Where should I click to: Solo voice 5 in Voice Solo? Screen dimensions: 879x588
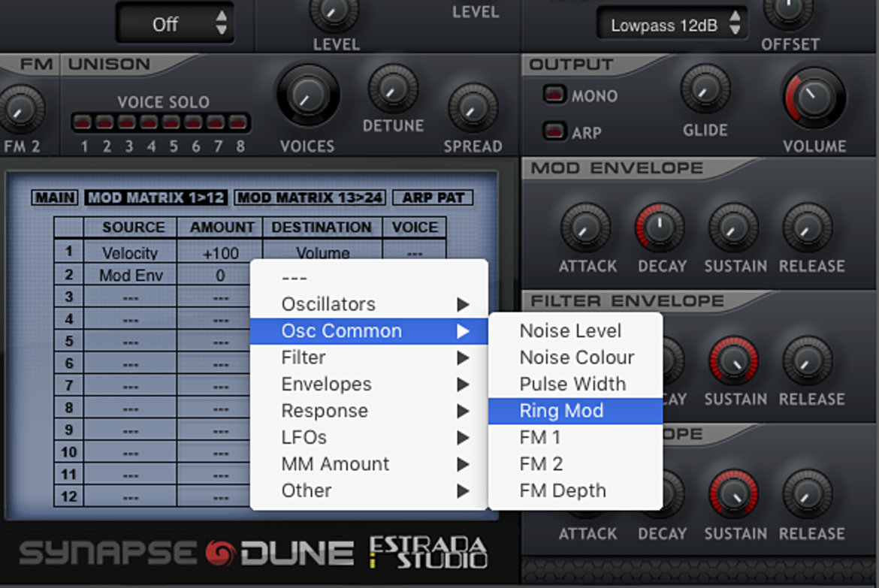tap(171, 122)
